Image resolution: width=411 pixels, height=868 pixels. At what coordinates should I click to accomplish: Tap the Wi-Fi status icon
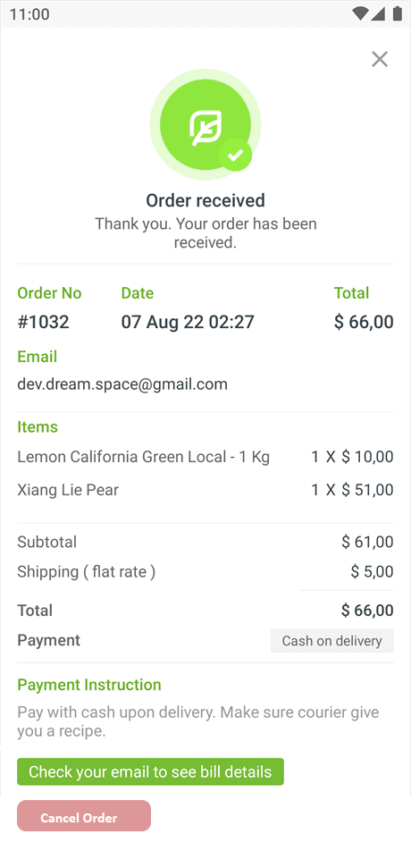tap(360, 13)
